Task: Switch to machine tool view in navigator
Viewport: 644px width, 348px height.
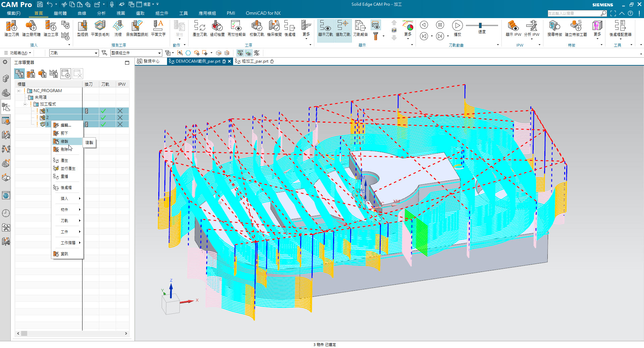Action: [x=31, y=74]
